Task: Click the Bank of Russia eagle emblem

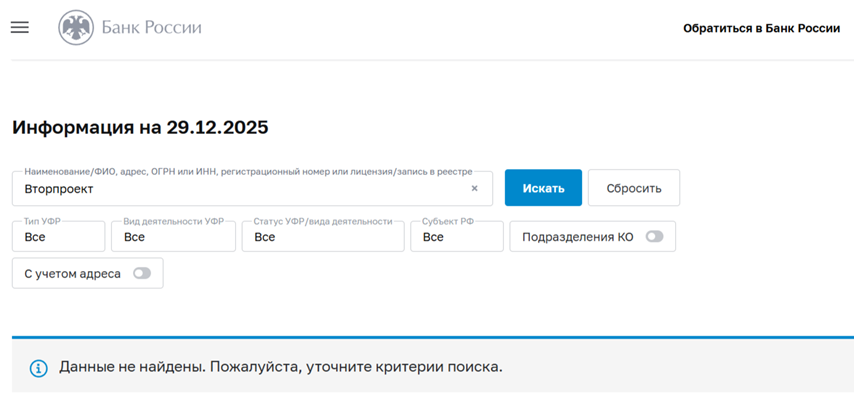Action: pyautogui.click(x=75, y=28)
